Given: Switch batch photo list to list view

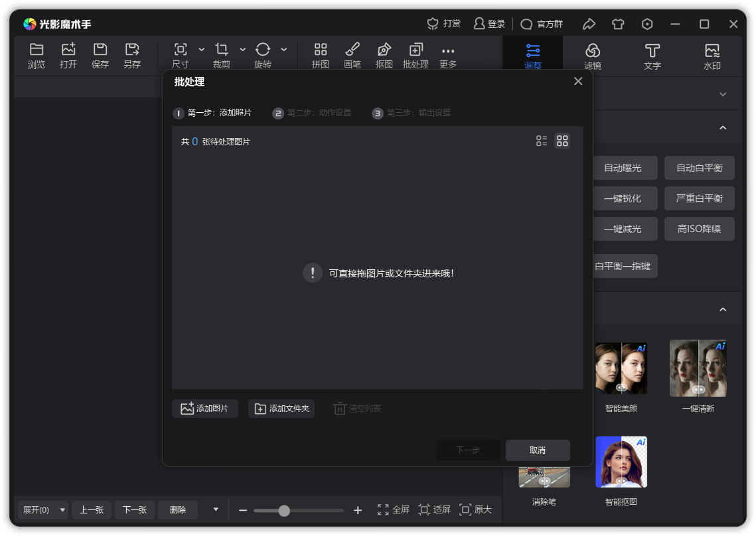Looking at the screenshot, I should point(541,141).
